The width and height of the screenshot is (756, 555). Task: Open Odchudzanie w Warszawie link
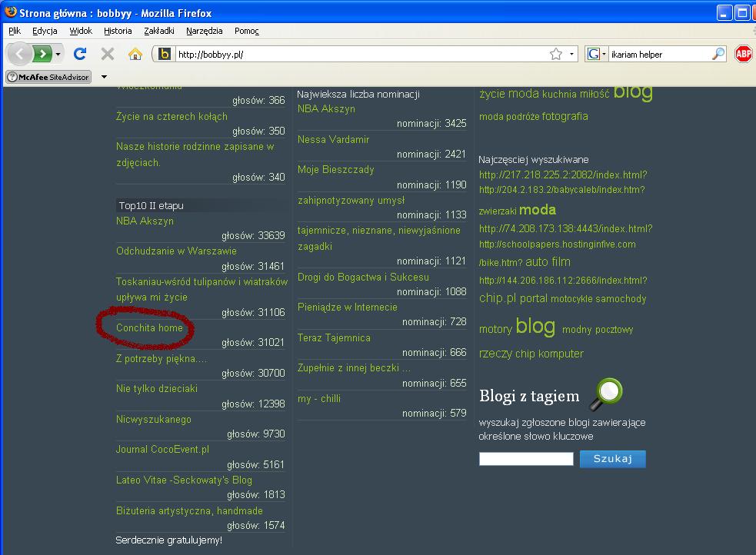point(176,251)
